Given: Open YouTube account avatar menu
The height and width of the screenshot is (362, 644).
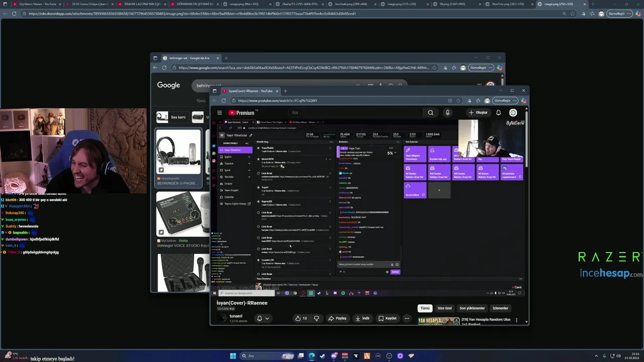Looking at the screenshot, I should [x=513, y=113].
